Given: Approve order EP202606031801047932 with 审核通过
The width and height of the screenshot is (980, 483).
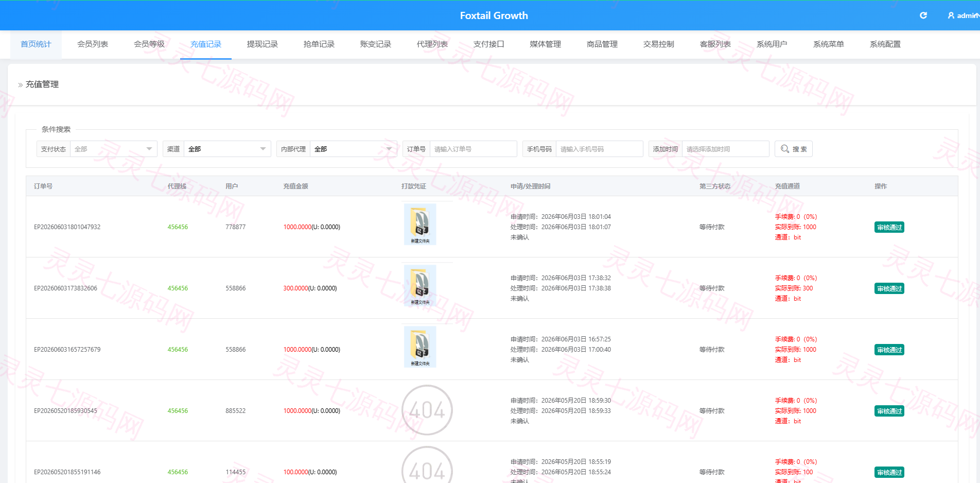Looking at the screenshot, I should pyautogui.click(x=889, y=227).
